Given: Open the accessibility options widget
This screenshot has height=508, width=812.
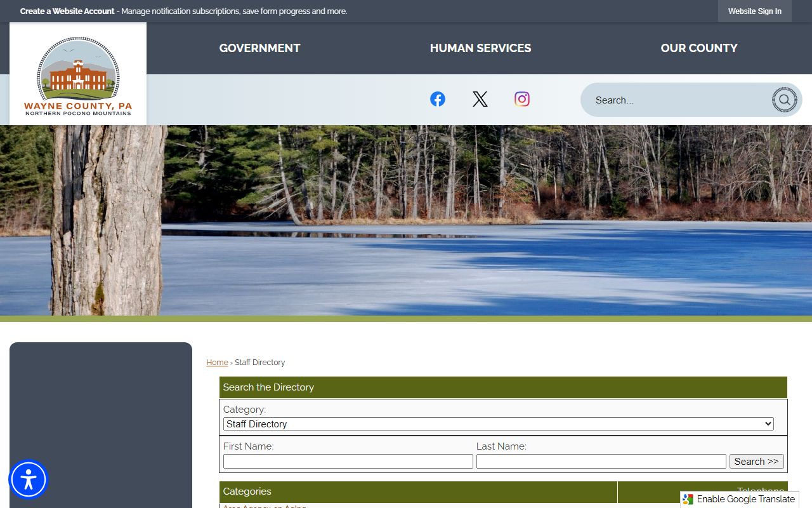Looking at the screenshot, I should (29, 479).
